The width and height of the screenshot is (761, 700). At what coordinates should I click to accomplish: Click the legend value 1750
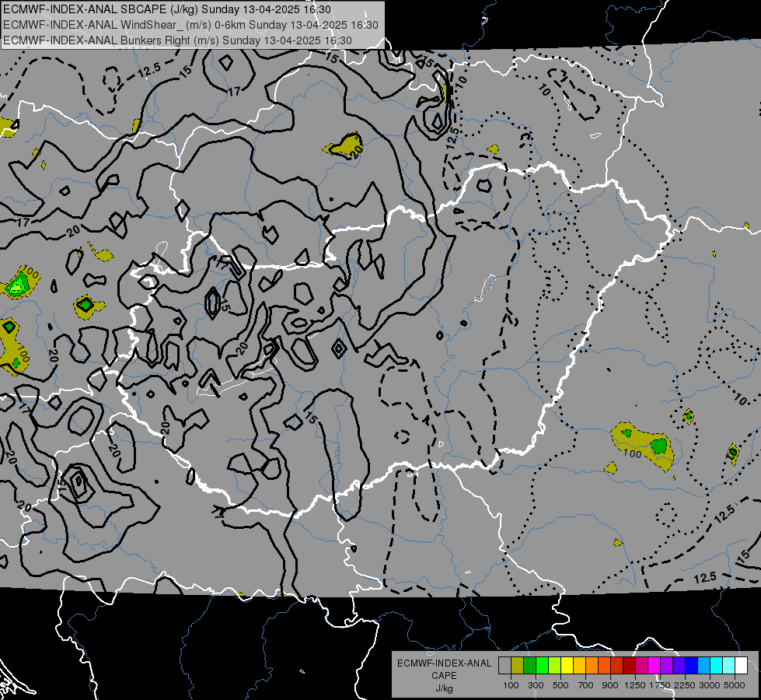click(x=660, y=685)
